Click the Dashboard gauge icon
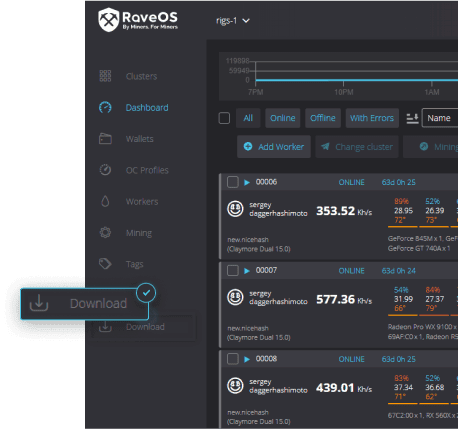458x429 pixels. (x=105, y=107)
